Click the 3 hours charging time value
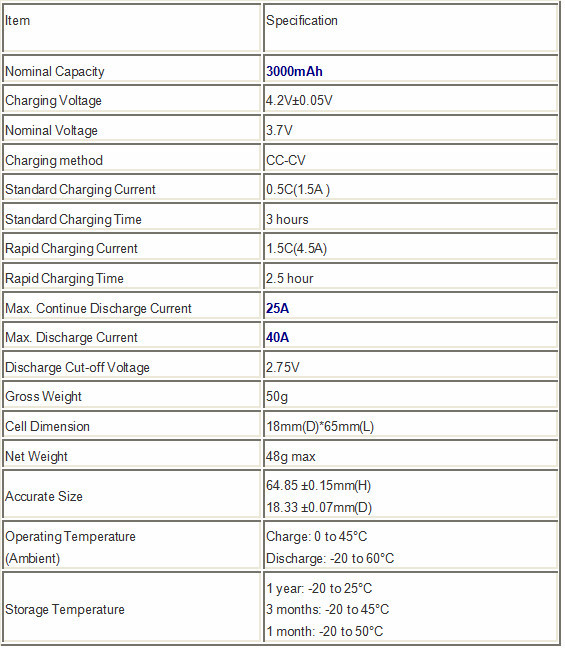This screenshot has width=565, height=648. pyautogui.click(x=287, y=219)
